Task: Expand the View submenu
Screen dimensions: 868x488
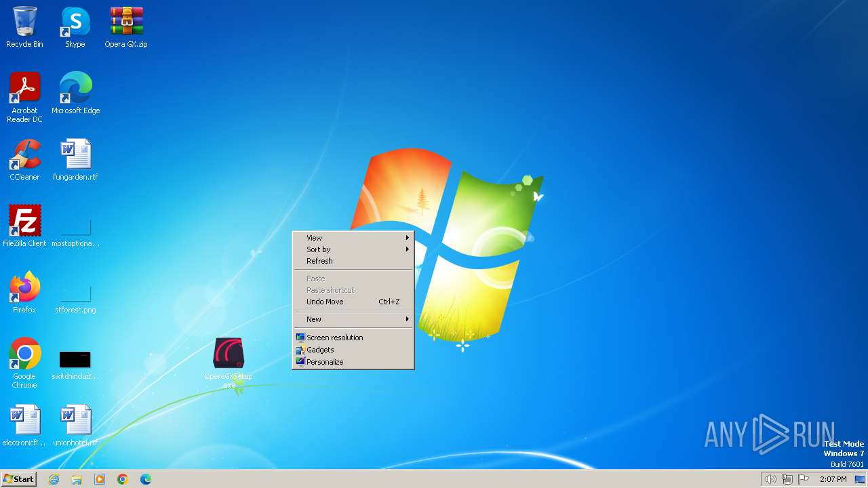Action: point(353,238)
